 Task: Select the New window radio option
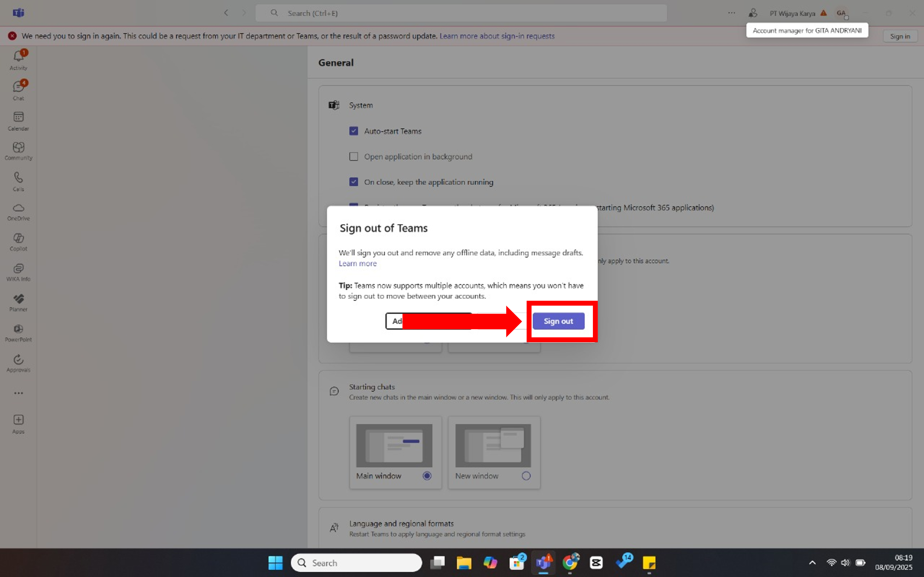click(x=526, y=476)
